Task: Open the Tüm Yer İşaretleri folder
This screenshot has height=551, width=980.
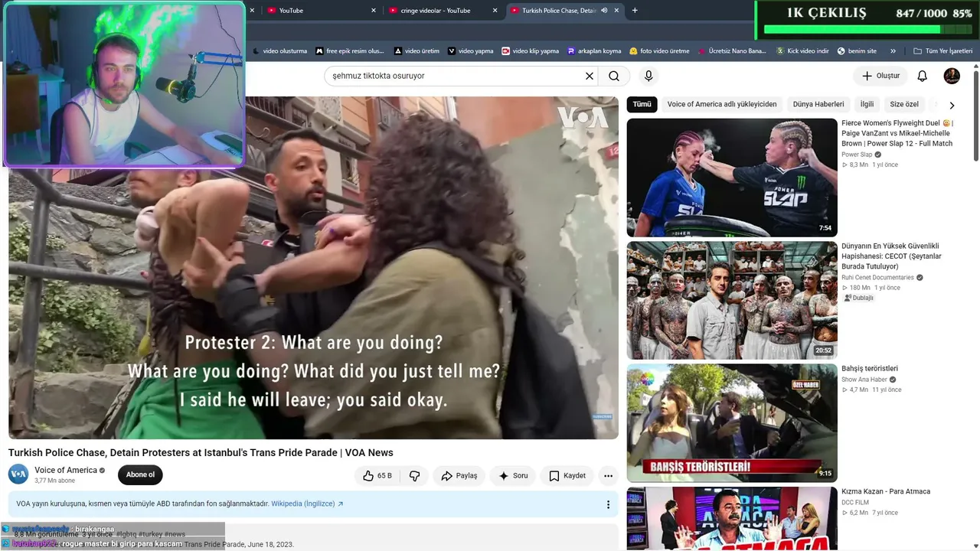Action: 943,51
